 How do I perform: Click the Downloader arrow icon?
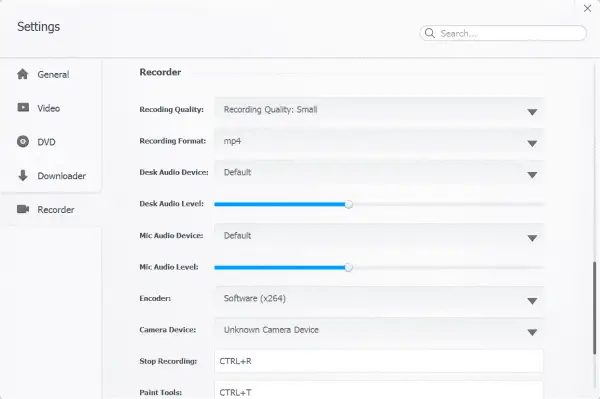click(x=23, y=175)
